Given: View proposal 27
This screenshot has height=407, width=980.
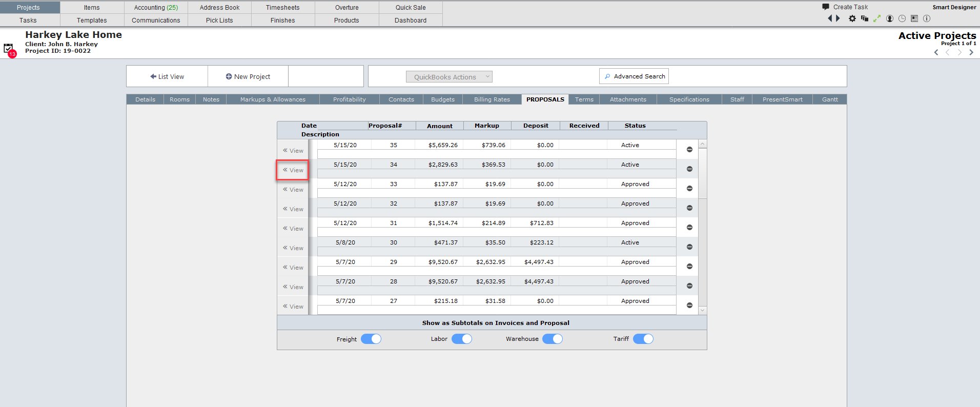Looking at the screenshot, I should pos(293,307).
